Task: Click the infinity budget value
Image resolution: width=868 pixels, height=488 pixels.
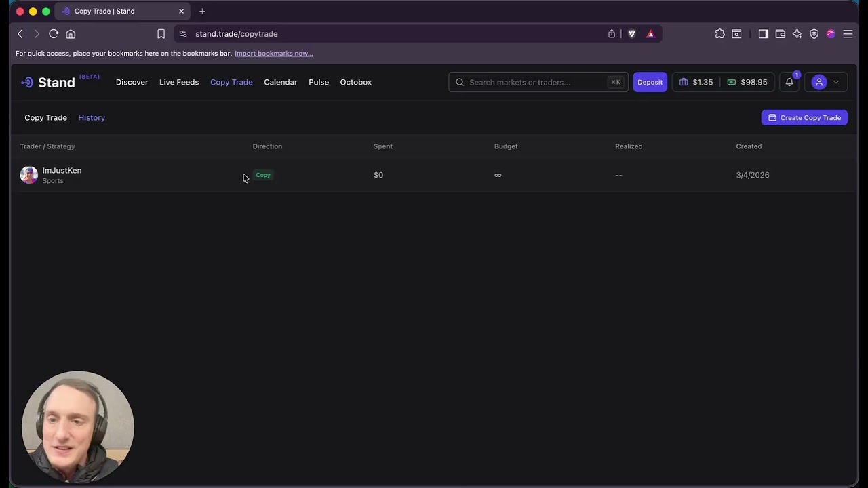Action: [x=498, y=175]
